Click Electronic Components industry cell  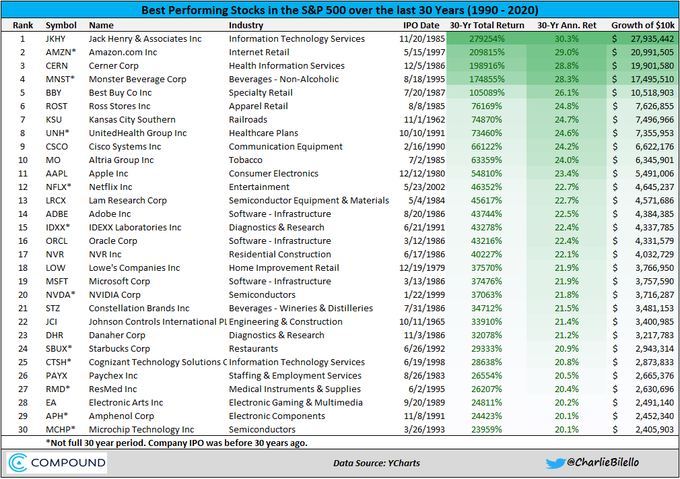277,415
